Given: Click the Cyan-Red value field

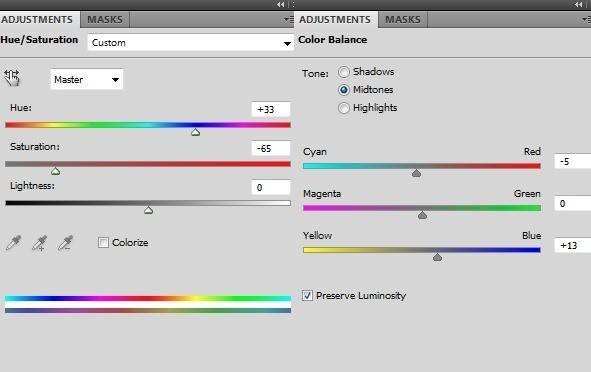Looking at the screenshot, I should coord(573,162).
